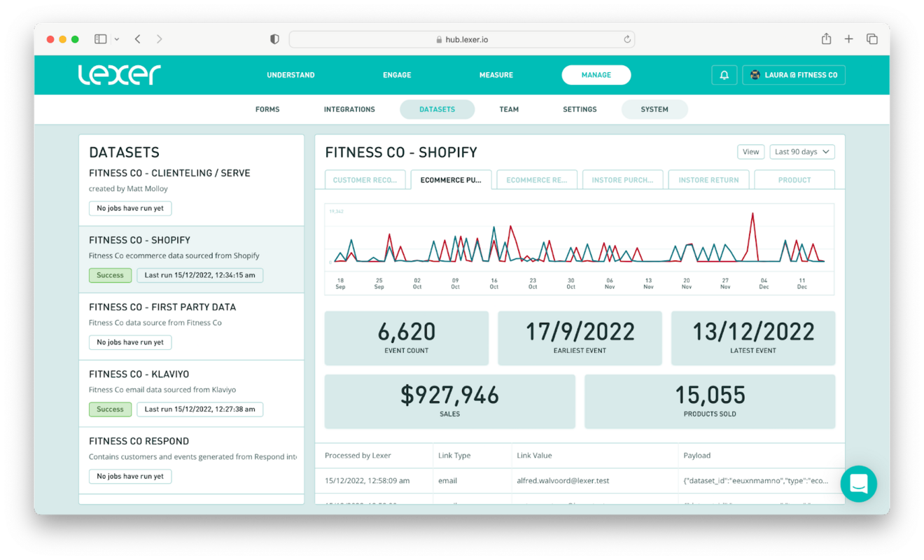Open a new browser tab with plus icon
The width and height of the screenshot is (924, 560).
coord(848,38)
